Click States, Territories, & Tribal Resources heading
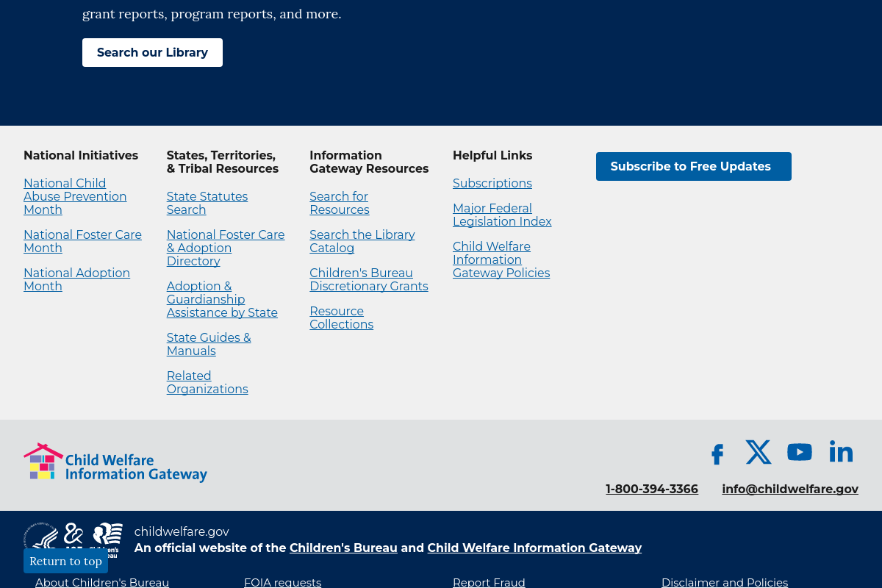The width and height of the screenshot is (882, 588). tap(223, 162)
